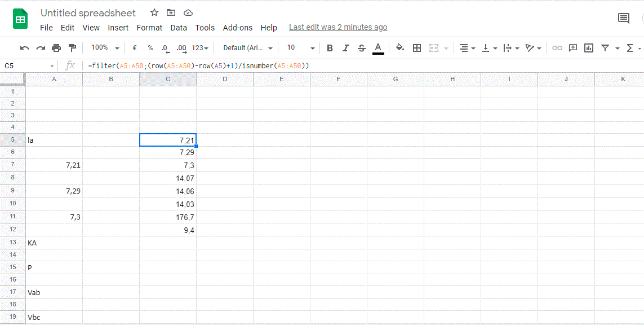The width and height of the screenshot is (644, 325).
Task: Open the Google Sheets home icon
Action: (x=20, y=20)
